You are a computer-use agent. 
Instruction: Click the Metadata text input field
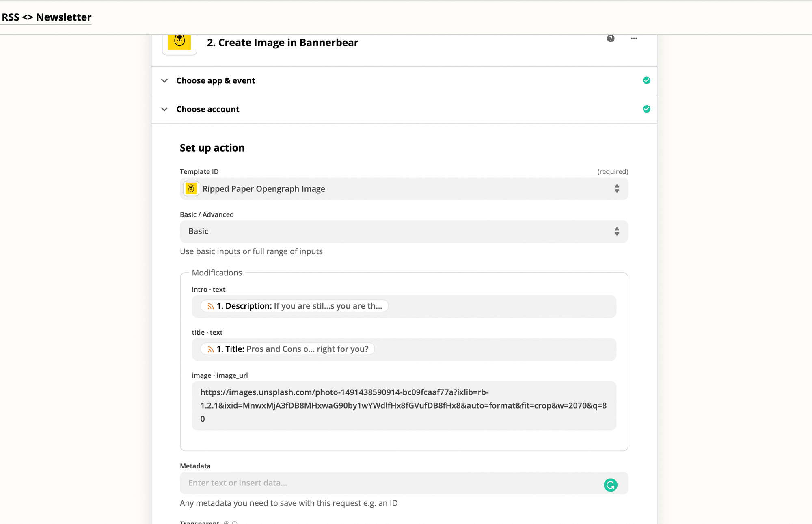(x=390, y=483)
